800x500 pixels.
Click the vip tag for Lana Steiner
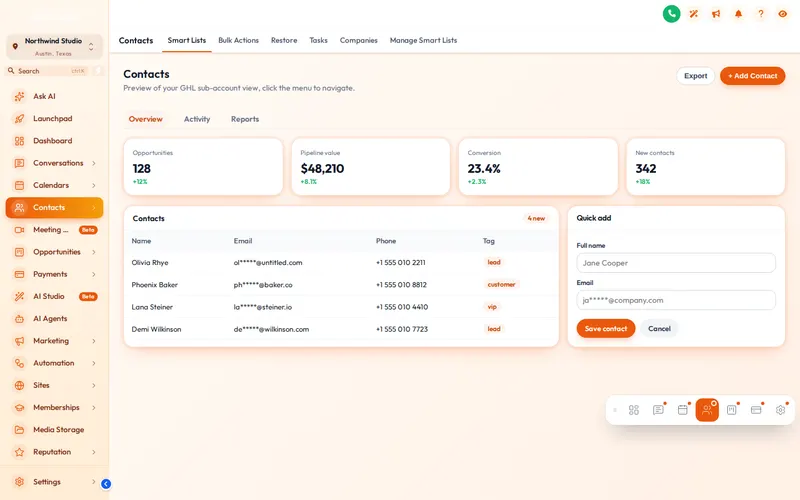click(492, 307)
